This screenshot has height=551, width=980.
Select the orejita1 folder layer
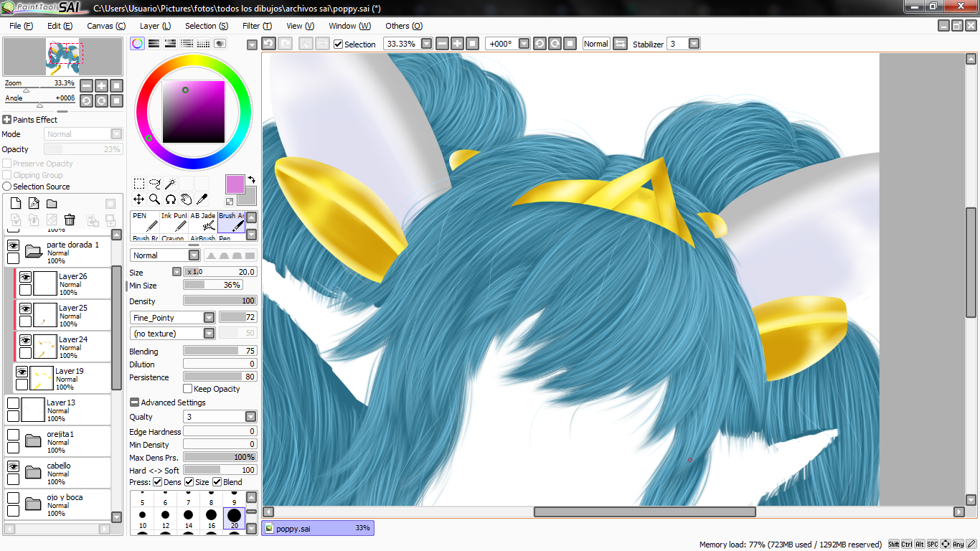click(x=58, y=442)
